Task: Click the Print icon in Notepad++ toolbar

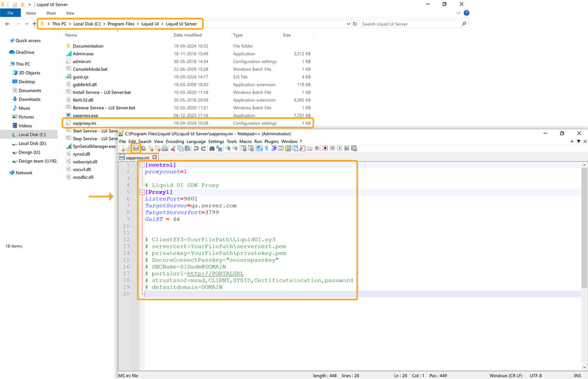Action: pos(165,148)
